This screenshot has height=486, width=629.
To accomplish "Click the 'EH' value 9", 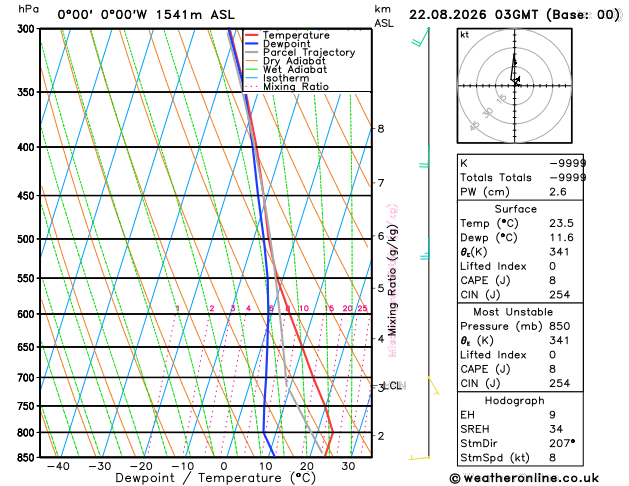I will click(553, 415).
